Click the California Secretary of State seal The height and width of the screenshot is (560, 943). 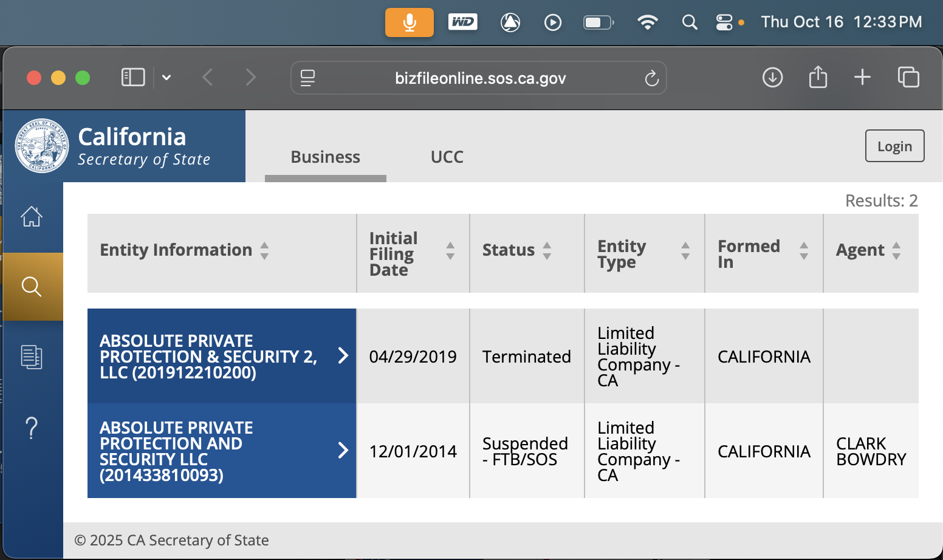click(x=42, y=146)
